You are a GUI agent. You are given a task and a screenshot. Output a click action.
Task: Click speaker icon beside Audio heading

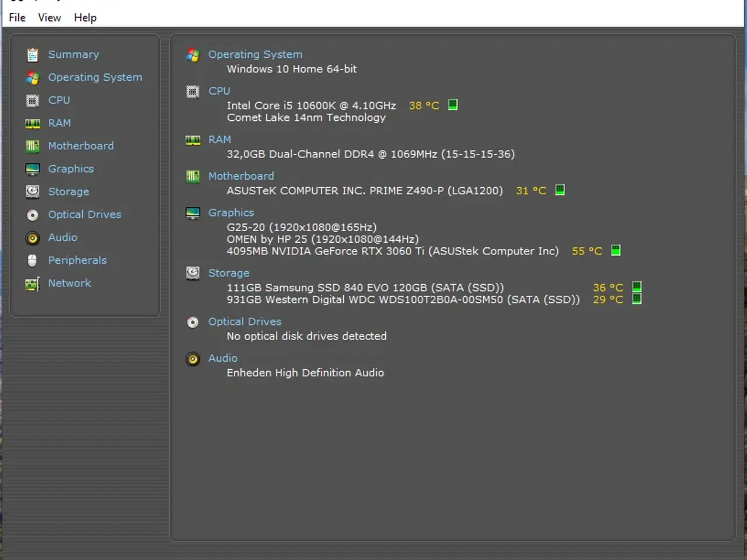[x=193, y=359]
